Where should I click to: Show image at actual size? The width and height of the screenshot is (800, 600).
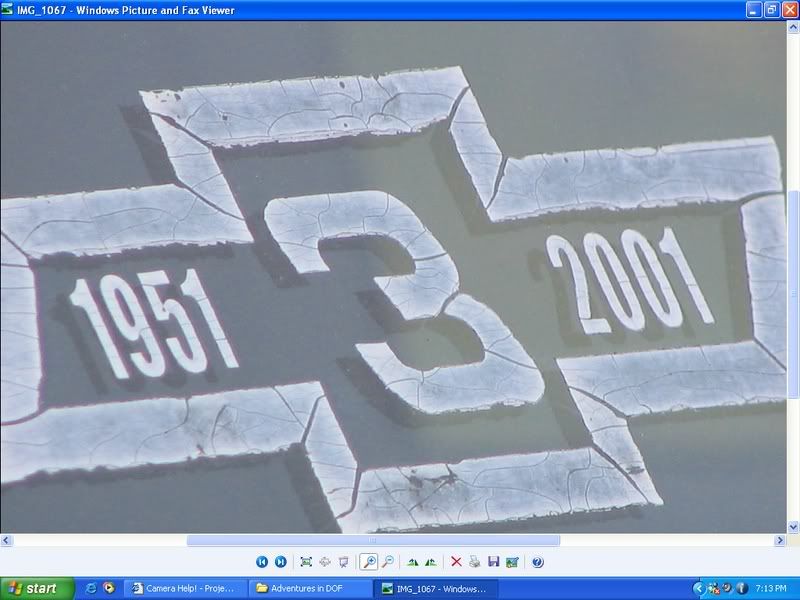pyautogui.click(x=325, y=562)
